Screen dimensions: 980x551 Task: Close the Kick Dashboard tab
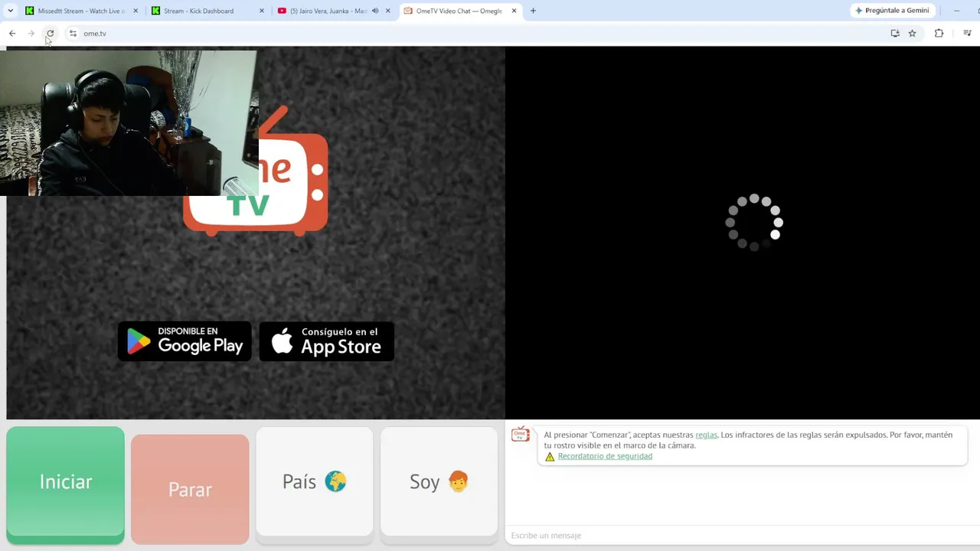(x=262, y=11)
